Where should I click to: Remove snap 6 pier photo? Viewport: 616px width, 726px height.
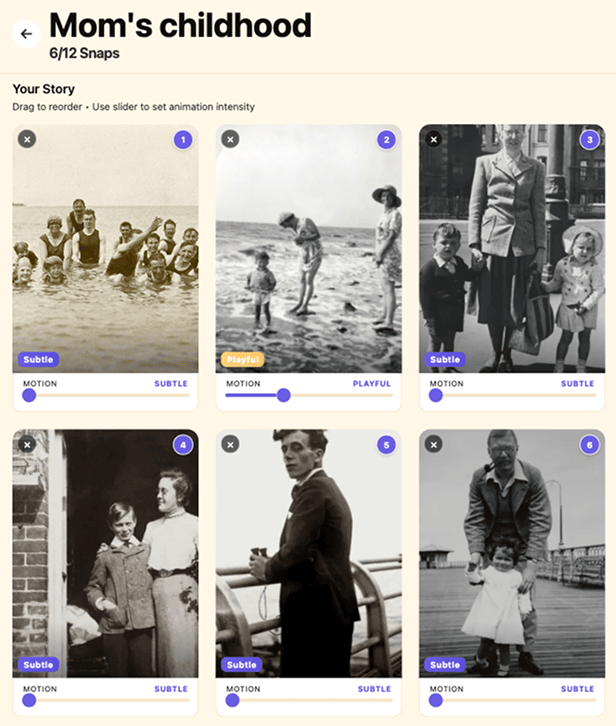point(434,444)
